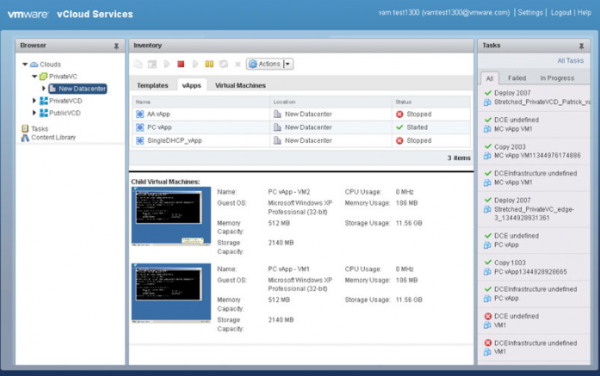The height and width of the screenshot is (376, 600).
Task: Select the SingleDHCP_vApp row name
Action: point(174,141)
